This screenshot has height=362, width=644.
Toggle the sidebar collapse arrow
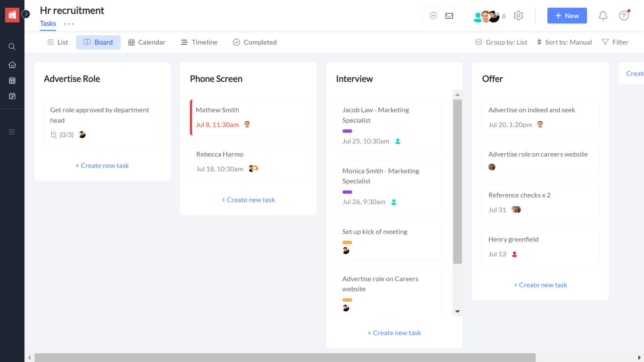point(25,14)
